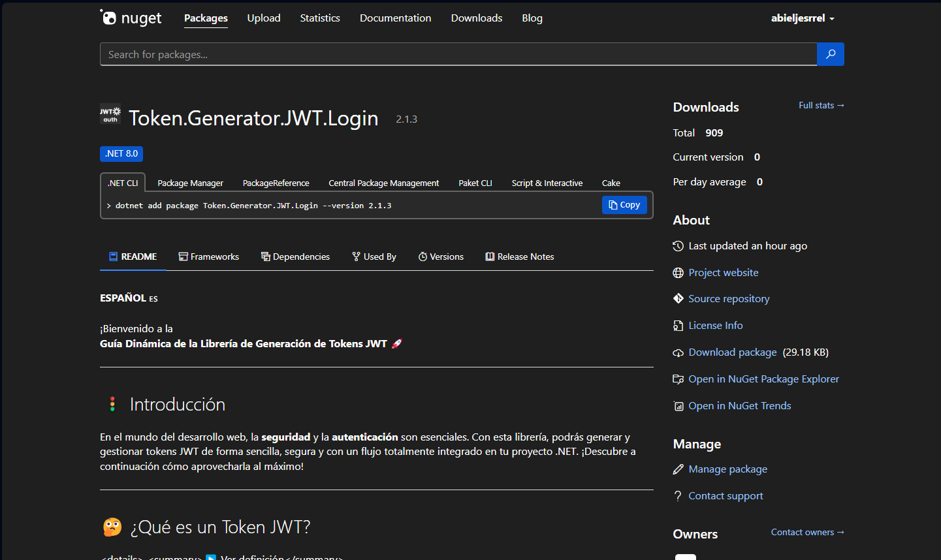Open the Contact owners link
The width and height of the screenshot is (941, 560).
coord(807,532)
